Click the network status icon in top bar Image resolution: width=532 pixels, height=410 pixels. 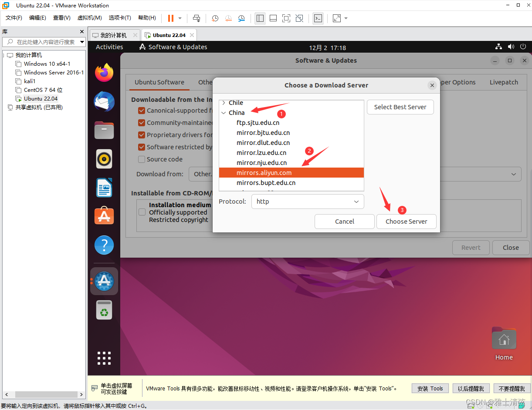499,47
